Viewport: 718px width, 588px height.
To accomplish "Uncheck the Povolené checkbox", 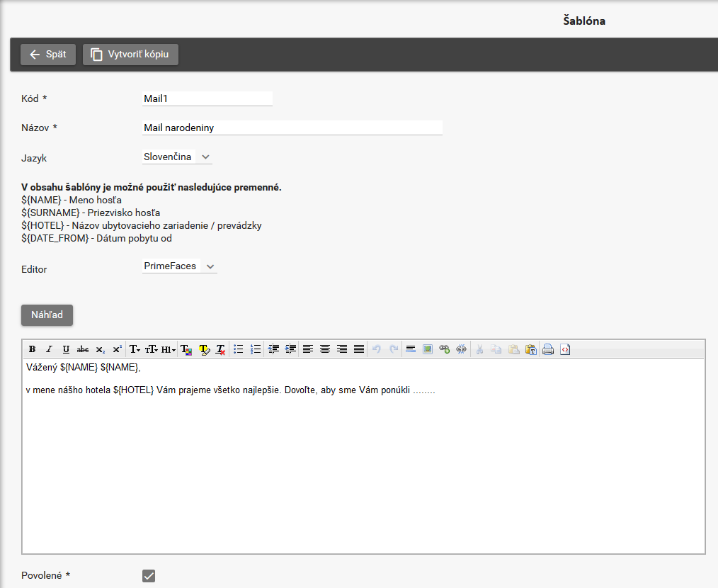I will click(x=149, y=575).
